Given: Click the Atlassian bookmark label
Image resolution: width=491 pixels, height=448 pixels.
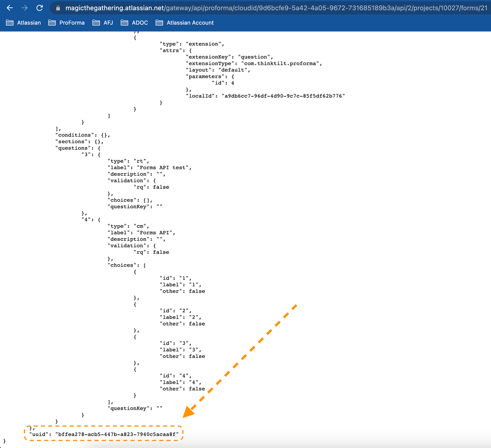Looking at the screenshot, I should [x=29, y=23].
